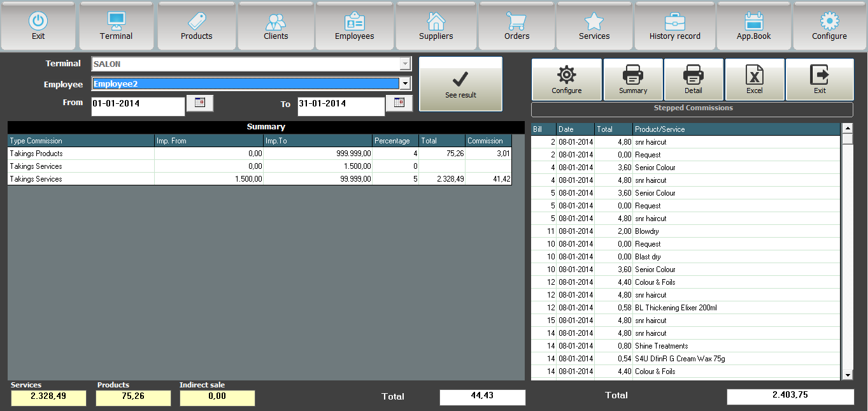Viewport: 868px width, 411px height.
Task: Open the From date calendar picker
Action: 200,103
